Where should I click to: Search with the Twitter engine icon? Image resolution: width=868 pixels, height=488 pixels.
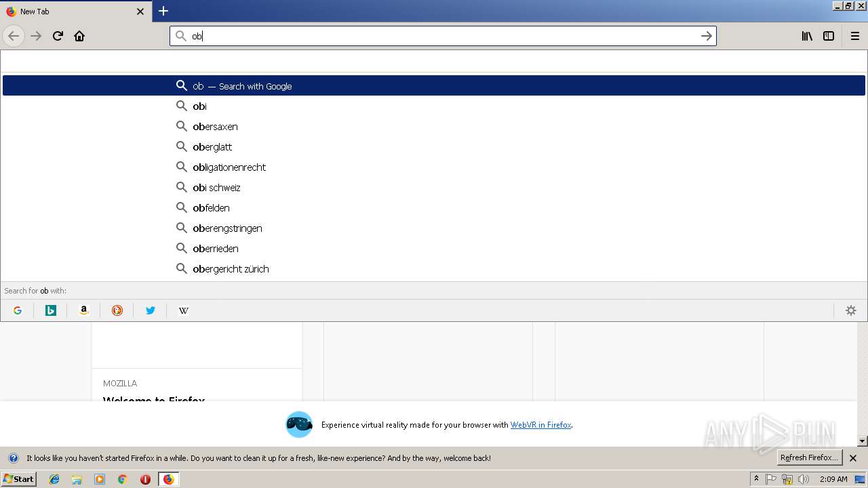151,310
